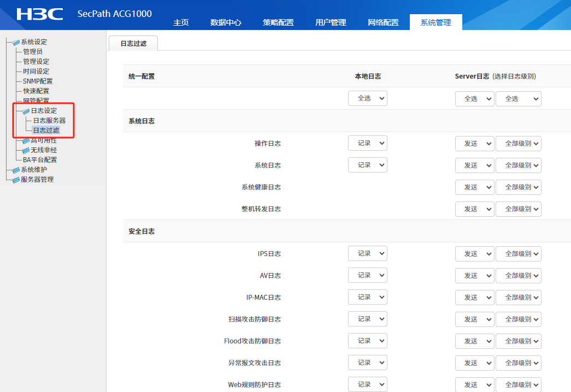The width and height of the screenshot is (571, 392).
Task: Click the 无线非经 folder icon
Action: coord(26,150)
